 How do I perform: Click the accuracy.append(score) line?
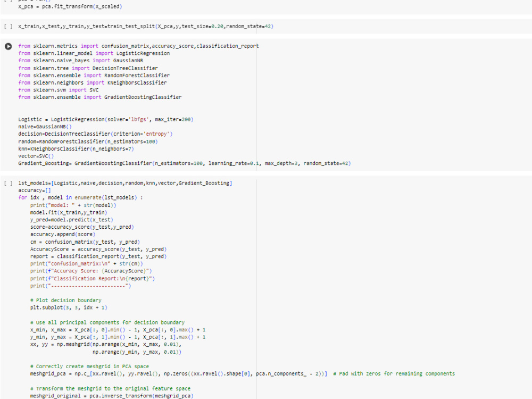coord(63,234)
